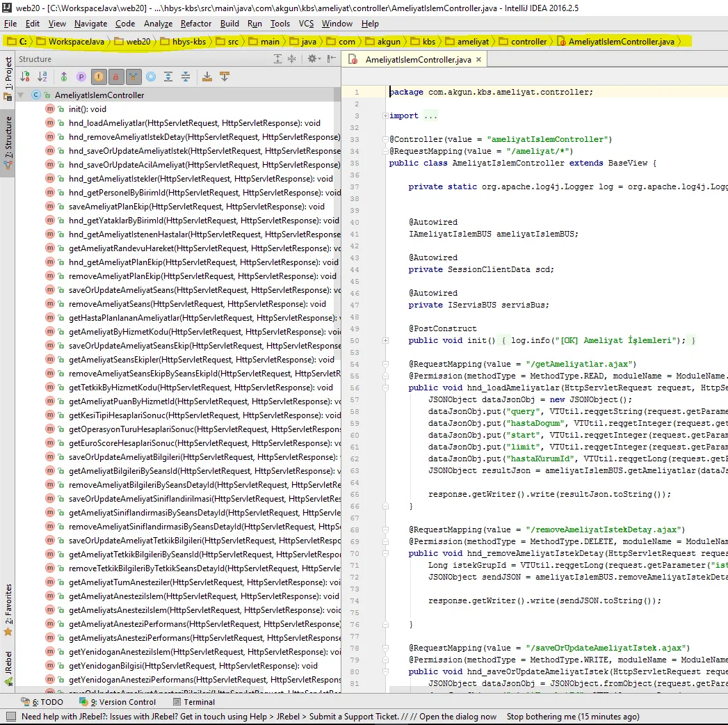Open the 9: Version Control tool window
Screen dimensions: 728x725
118,702
